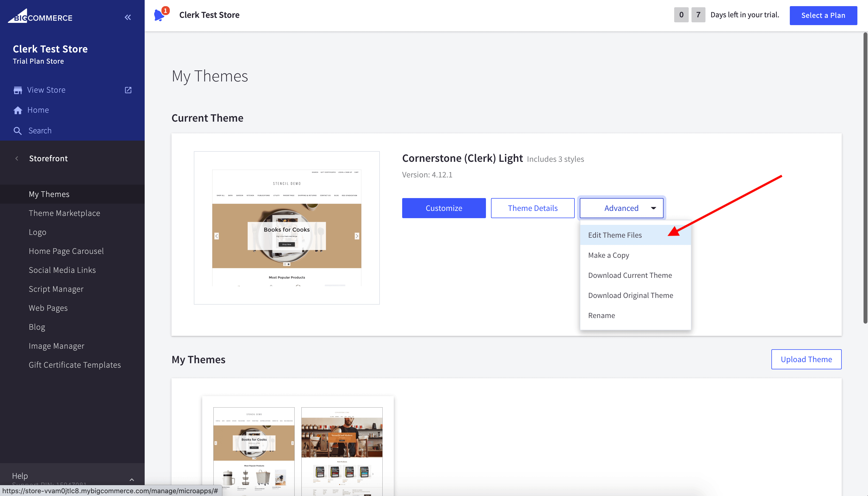Choose Rename from the Advanced menu
Screen dimensions: 868x496
pyautogui.click(x=601, y=316)
